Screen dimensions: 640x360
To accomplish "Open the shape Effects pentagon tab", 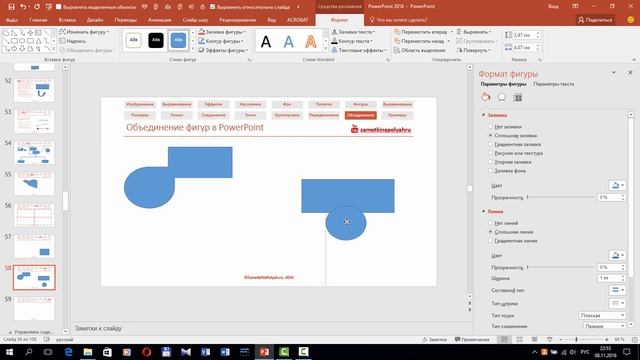I will click(x=502, y=97).
